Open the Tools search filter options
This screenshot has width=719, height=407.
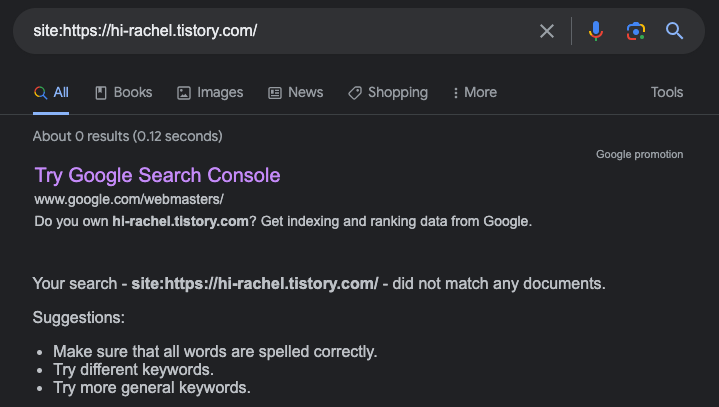pos(667,93)
